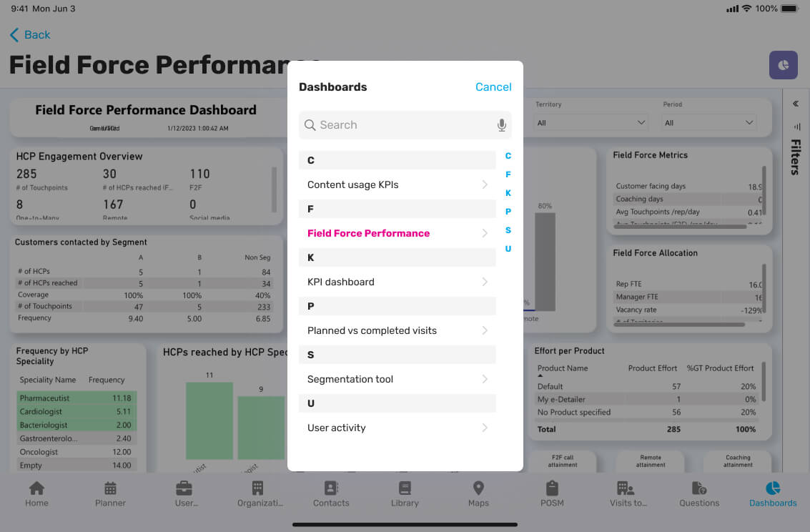Click the tallest green bar labeled 11

[209, 420]
